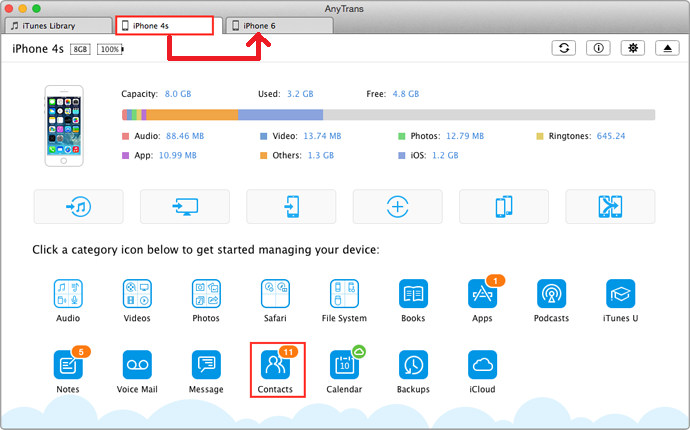Open the Photos category
690x430 pixels.
(206, 294)
